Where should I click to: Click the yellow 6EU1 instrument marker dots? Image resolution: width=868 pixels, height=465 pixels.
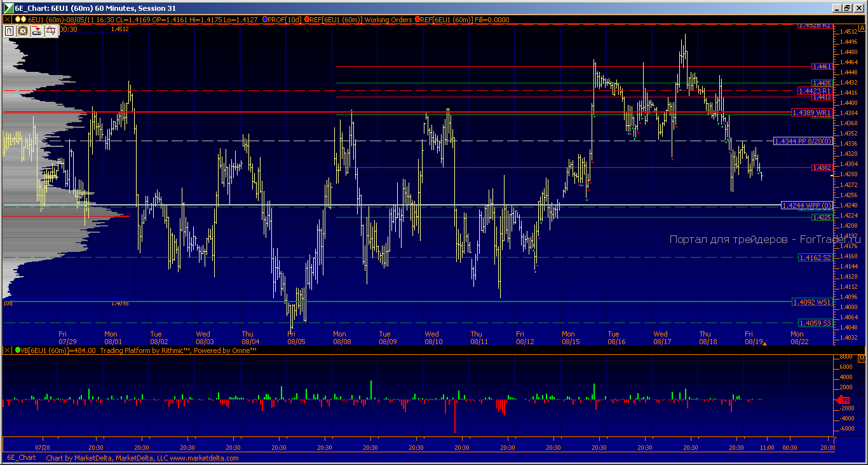point(21,20)
